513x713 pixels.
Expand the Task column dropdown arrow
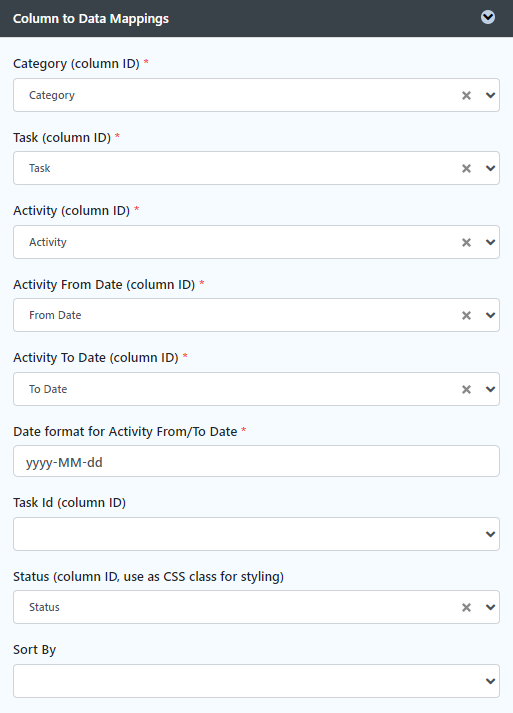click(490, 169)
